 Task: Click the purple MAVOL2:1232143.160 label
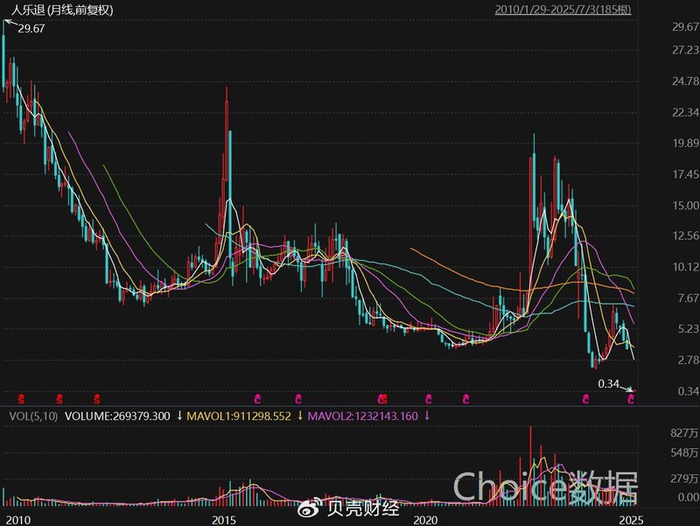coord(363,416)
